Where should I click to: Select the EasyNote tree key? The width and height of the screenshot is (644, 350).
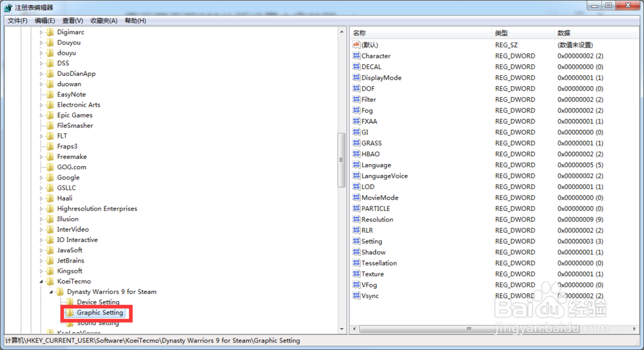71,94
